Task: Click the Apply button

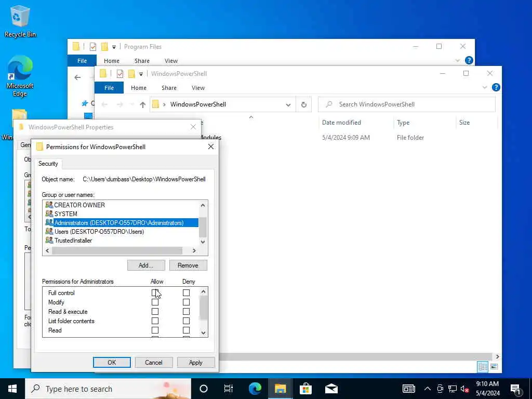Action: pos(196,362)
